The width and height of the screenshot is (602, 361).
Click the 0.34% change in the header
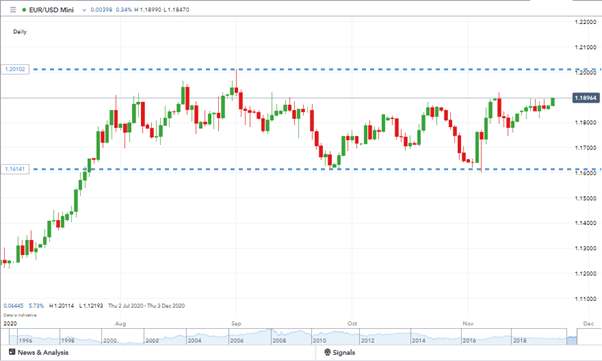(x=124, y=10)
